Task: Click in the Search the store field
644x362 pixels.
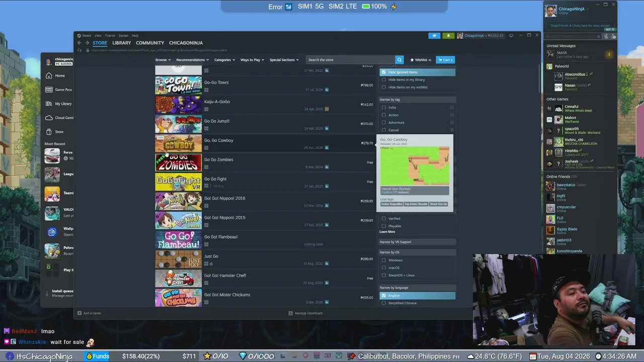Action: click(x=351, y=60)
